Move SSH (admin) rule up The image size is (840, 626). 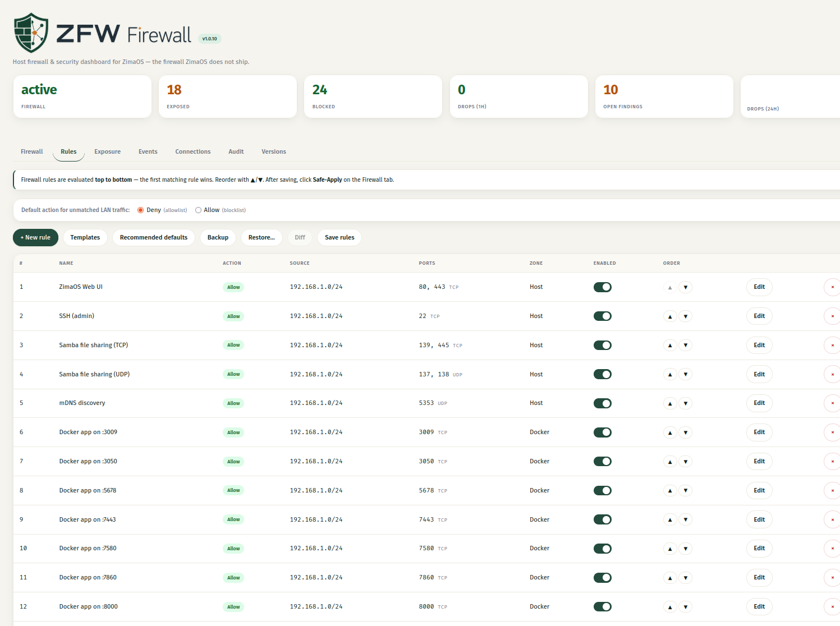click(x=670, y=316)
